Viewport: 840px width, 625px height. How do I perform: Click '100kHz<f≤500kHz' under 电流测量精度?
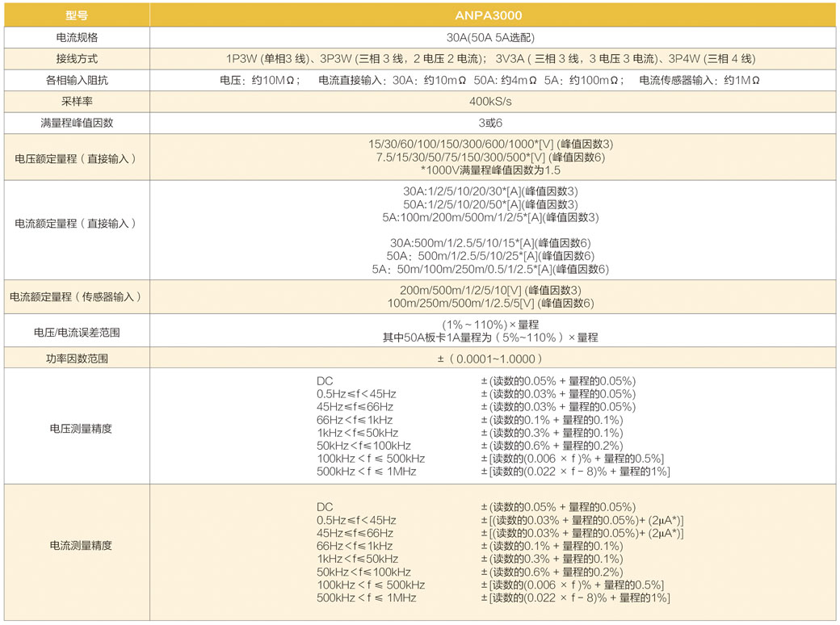[371, 585]
